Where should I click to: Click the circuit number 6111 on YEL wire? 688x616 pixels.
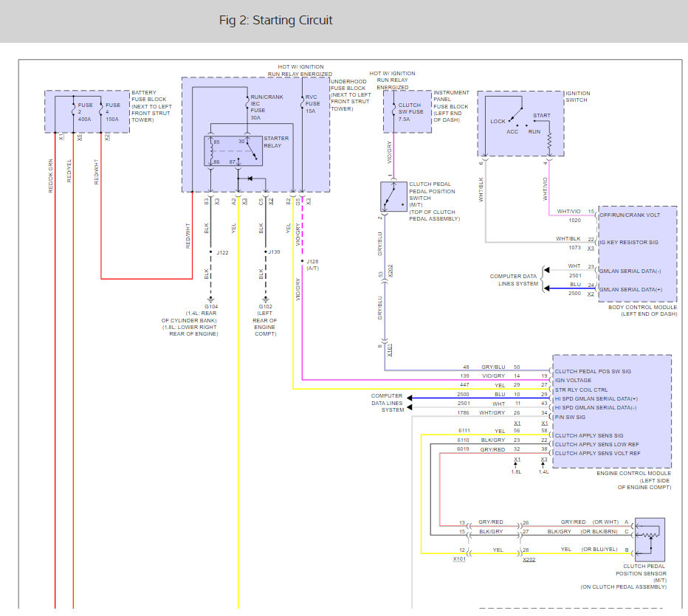[x=464, y=431]
